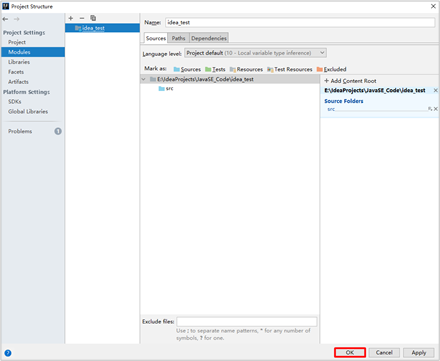Mark folder as Sources
This screenshot has width=440, height=361.
click(x=187, y=69)
